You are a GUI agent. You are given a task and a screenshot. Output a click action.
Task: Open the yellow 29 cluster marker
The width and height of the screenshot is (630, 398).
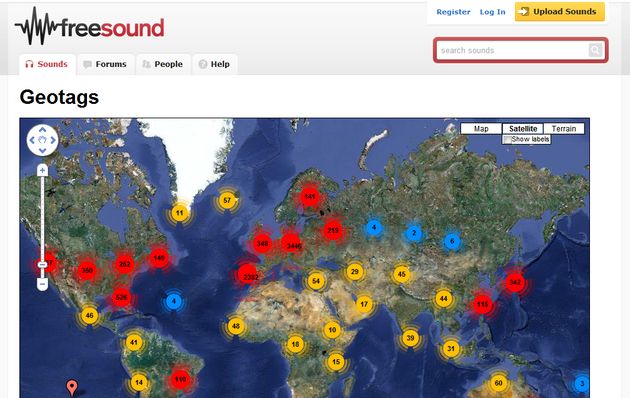click(354, 271)
